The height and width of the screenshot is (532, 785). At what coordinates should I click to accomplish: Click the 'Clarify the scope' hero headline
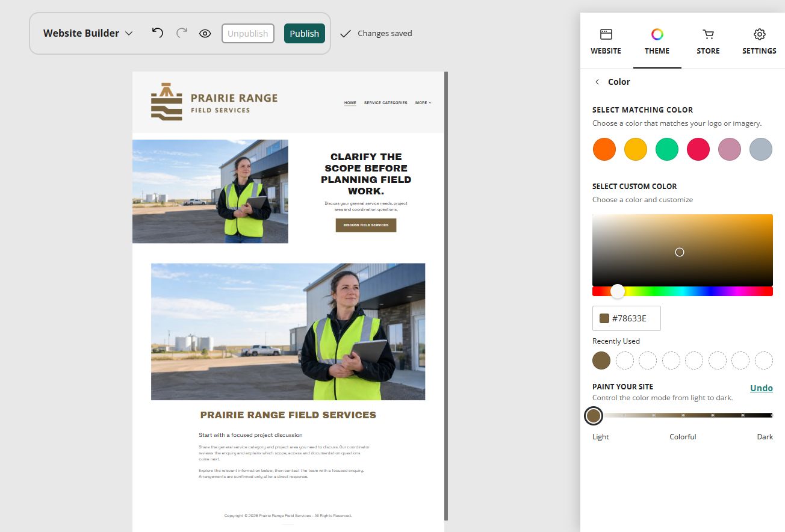pos(366,174)
